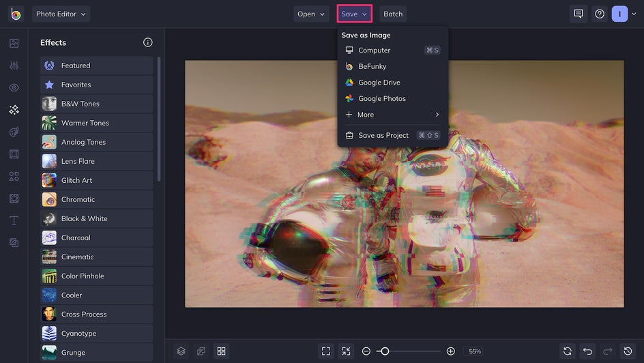
Task: Open the Cross Process category
Action: coord(96,314)
